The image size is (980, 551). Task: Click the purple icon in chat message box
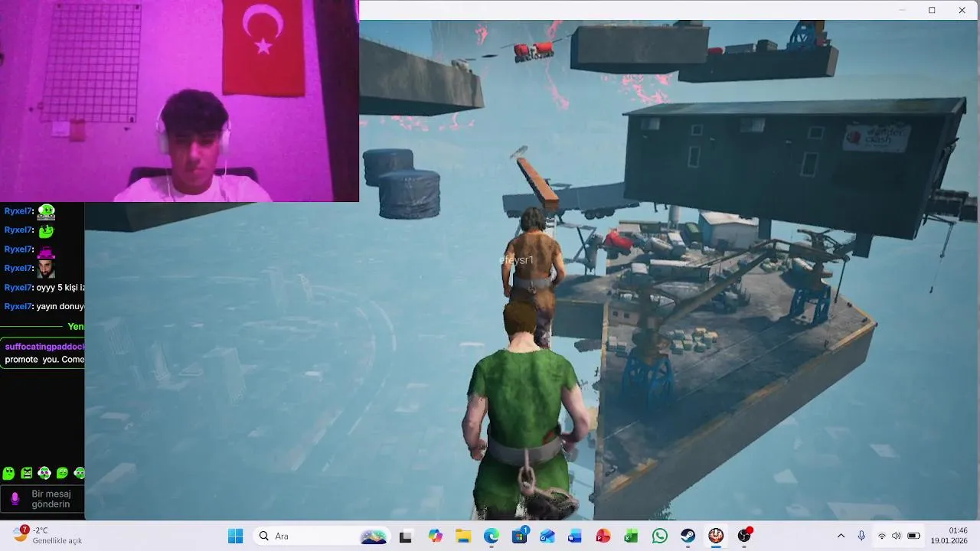point(15,498)
